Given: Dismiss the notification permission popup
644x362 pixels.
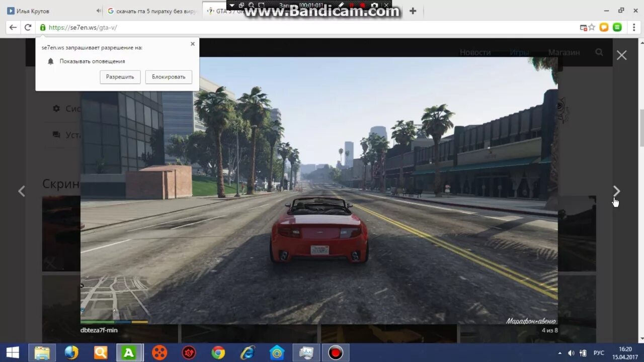Looking at the screenshot, I should click(x=192, y=44).
